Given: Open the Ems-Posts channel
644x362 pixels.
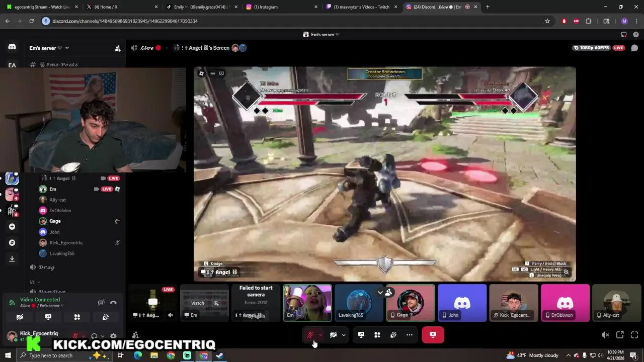Looking at the screenshot, I should tap(62, 64).
